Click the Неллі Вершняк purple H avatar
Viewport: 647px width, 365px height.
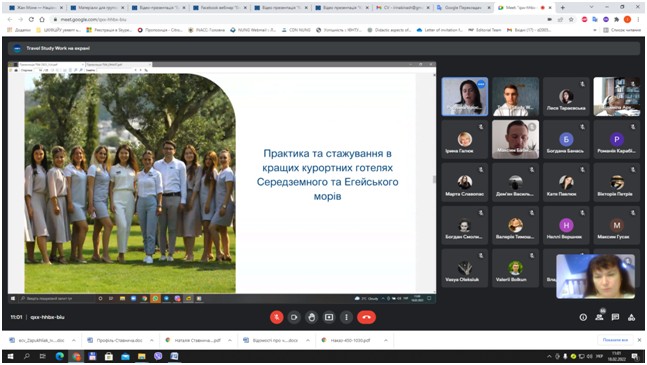[x=566, y=225]
